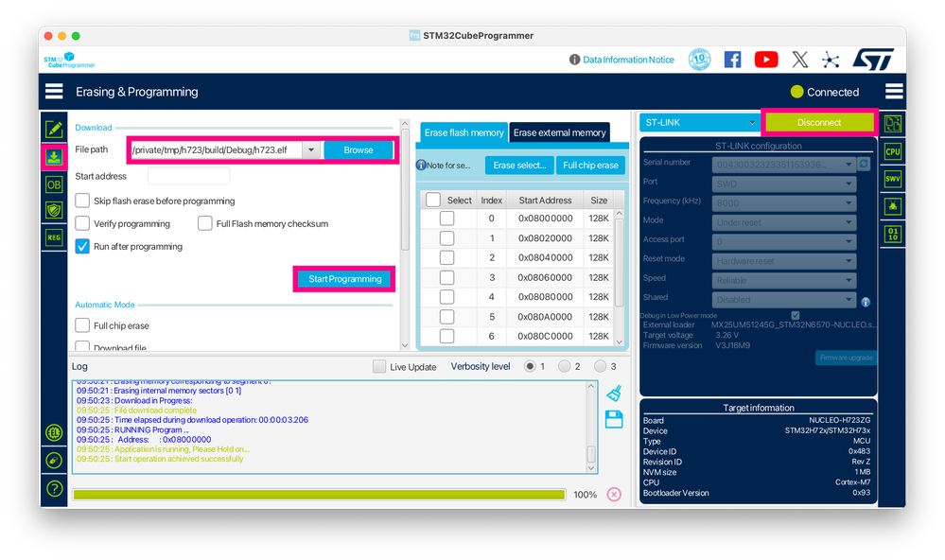Viewport: 945px width, 560px height.
Task: Save the log with the floppy disk icon
Action: (x=614, y=420)
